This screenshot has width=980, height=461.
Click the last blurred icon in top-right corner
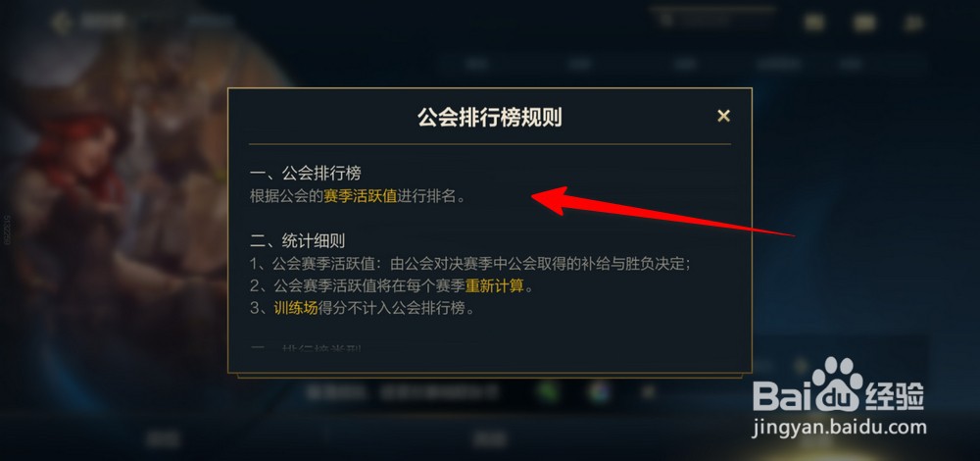click(x=913, y=23)
